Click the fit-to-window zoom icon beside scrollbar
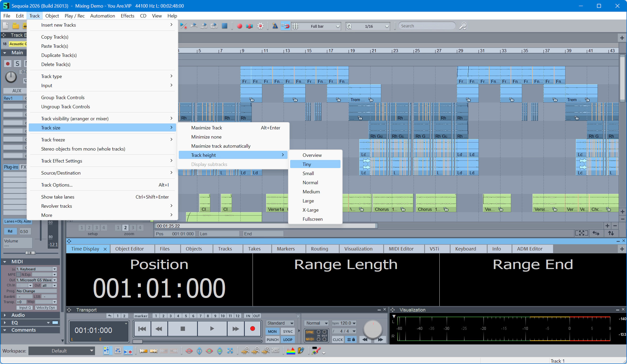627x364 pixels. (x=582, y=233)
